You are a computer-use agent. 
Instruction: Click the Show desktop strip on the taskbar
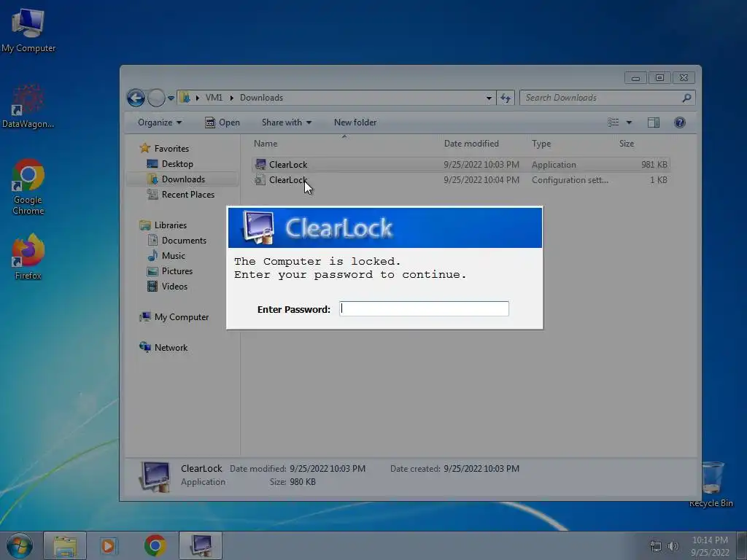pos(742,545)
